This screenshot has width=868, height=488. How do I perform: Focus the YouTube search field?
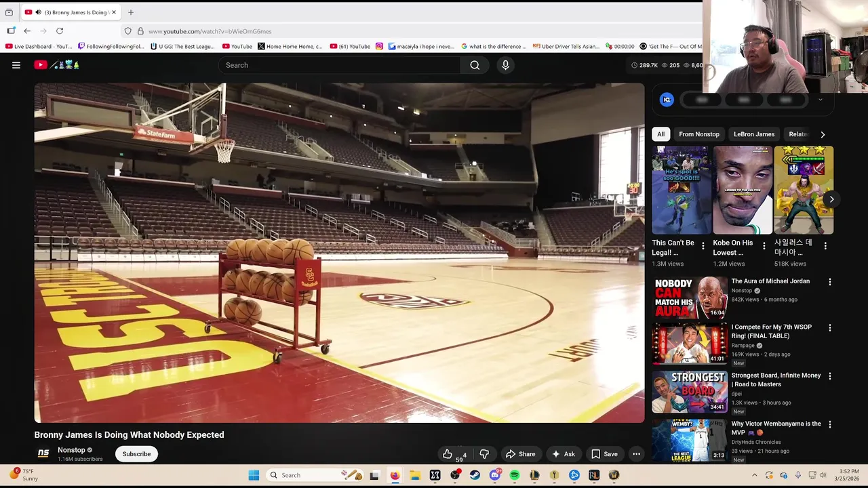click(x=339, y=65)
